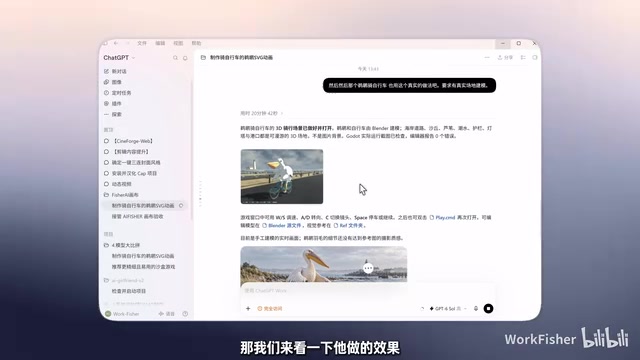Open chat 检查并启动项目
This screenshot has height=360, width=640.
point(129,291)
